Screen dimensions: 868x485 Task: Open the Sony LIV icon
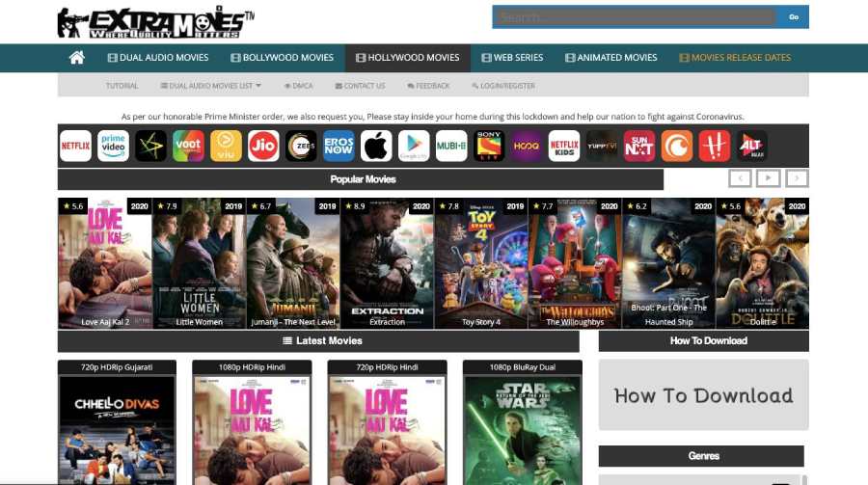(x=489, y=147)
